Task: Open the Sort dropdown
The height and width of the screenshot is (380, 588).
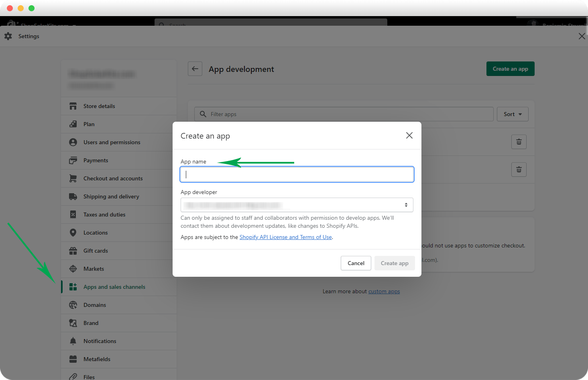Action: click(x=513, y=114)
